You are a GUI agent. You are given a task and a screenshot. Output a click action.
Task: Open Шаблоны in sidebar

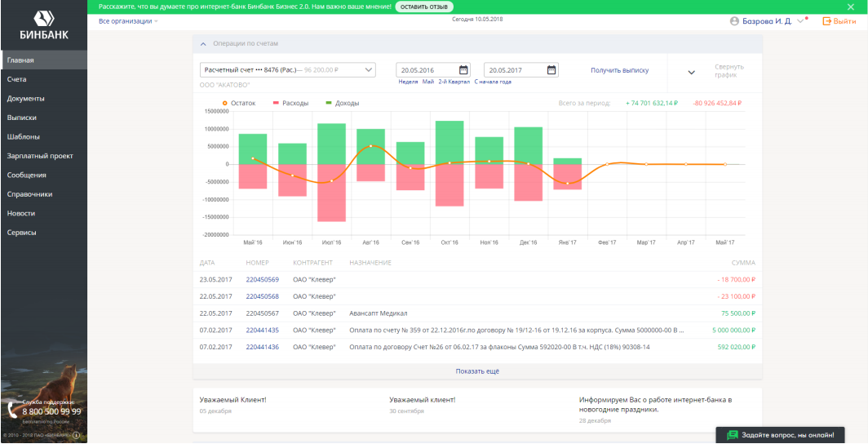(44, 137)
